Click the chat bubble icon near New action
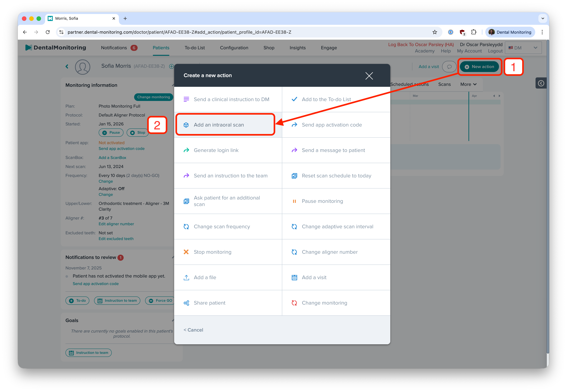 (449, 67)
